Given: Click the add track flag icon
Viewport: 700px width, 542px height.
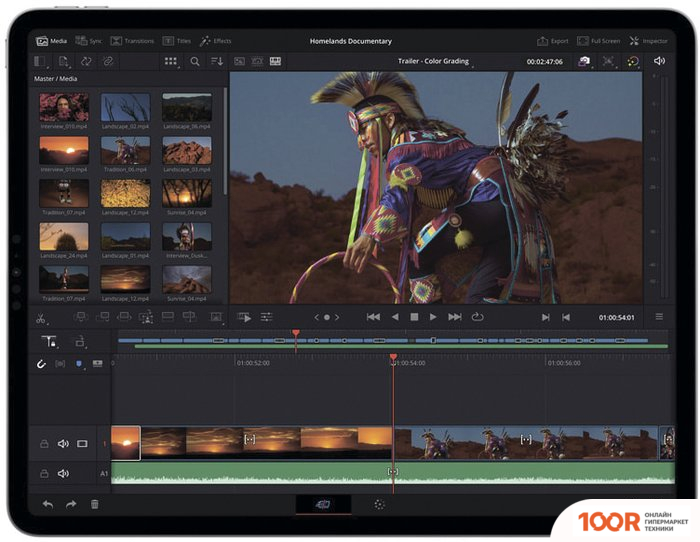Looking at the screenshot, I should tap(97, 364).
